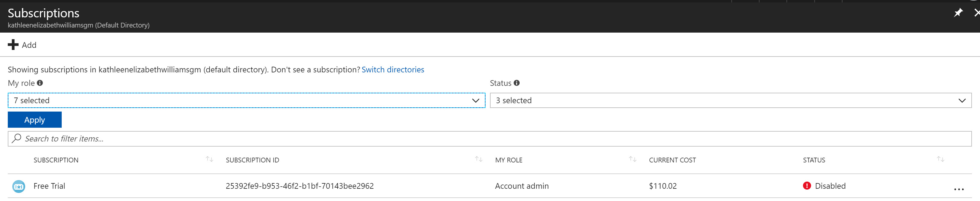980x201 pixels.
Task: Open the more options ellipsis for Free Trial
Action: 959,189
